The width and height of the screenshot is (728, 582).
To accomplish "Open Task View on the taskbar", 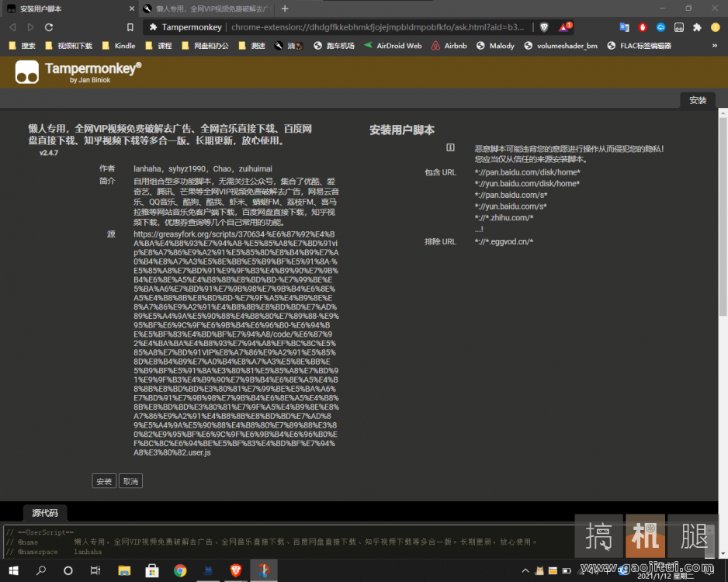I will point(95,570).
